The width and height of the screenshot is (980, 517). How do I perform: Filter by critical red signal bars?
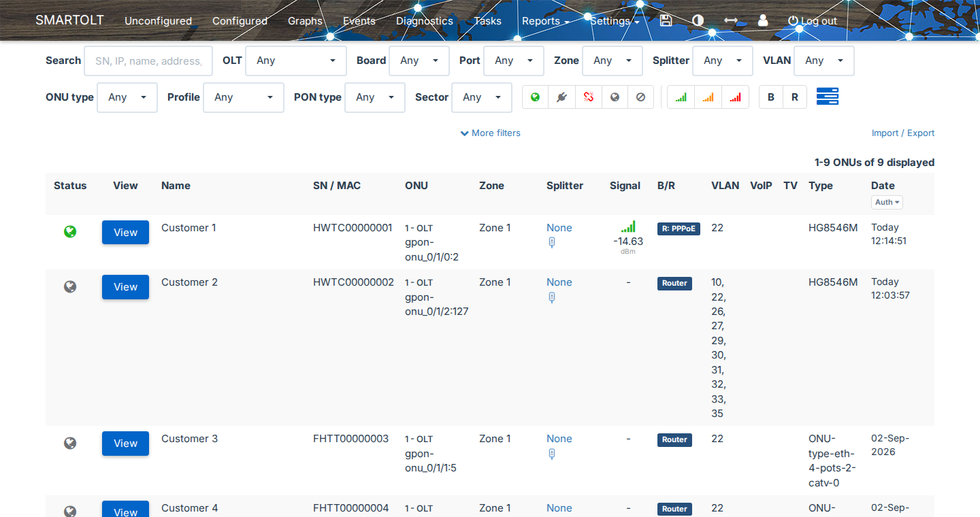click(735, 97)
